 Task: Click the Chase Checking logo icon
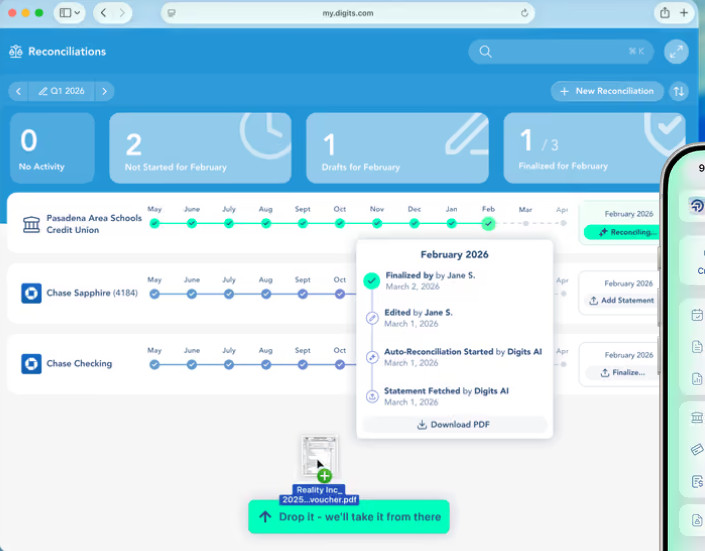tap(31, 363)
